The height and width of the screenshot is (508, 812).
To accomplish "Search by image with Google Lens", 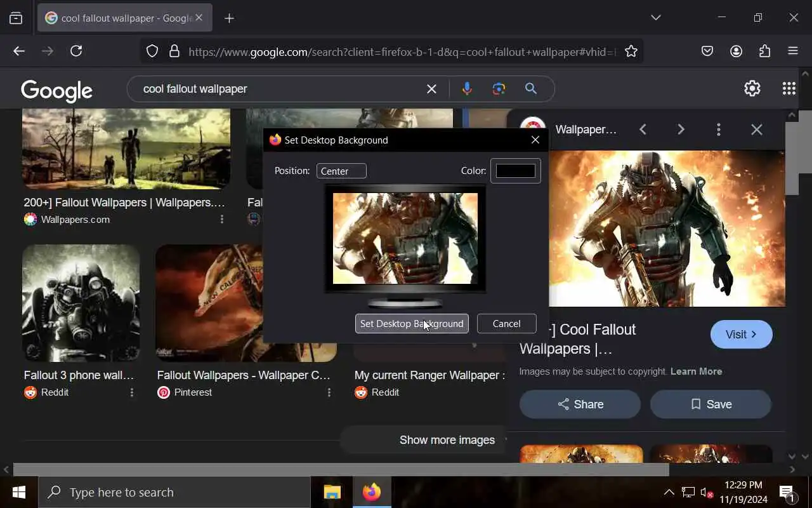I will click(x=499, y=89).
